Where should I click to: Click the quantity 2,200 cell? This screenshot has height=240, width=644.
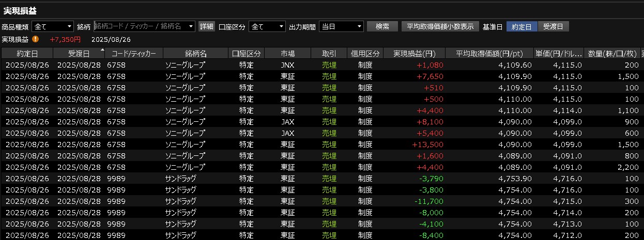pos(627,167)
